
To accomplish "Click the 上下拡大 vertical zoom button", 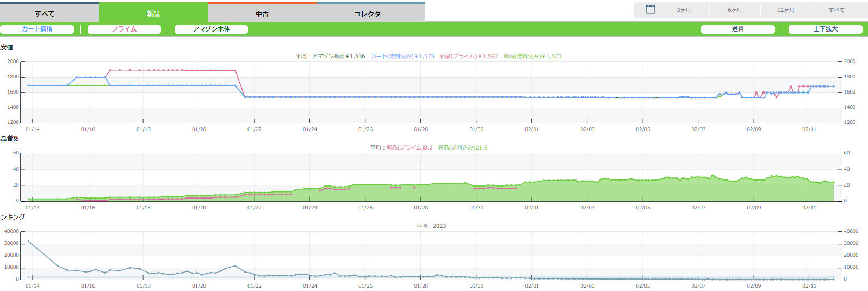I will pyautogui.click(x=825, y=29).
